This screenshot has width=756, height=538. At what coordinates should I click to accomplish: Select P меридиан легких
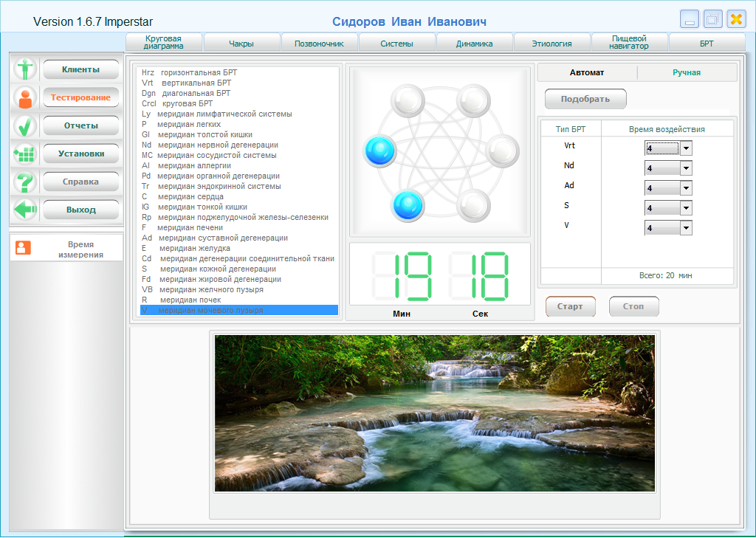[239, 125]
